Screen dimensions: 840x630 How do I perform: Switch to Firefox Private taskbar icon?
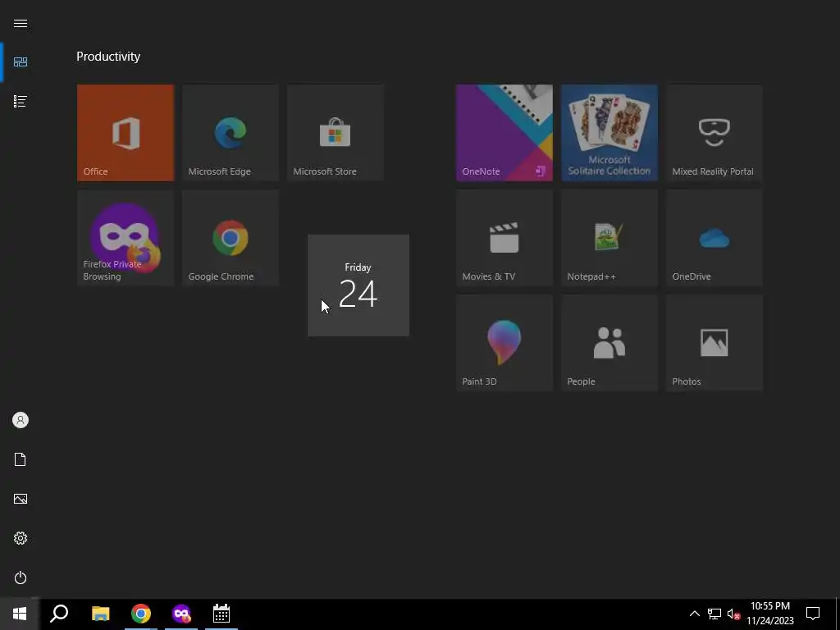181,614
